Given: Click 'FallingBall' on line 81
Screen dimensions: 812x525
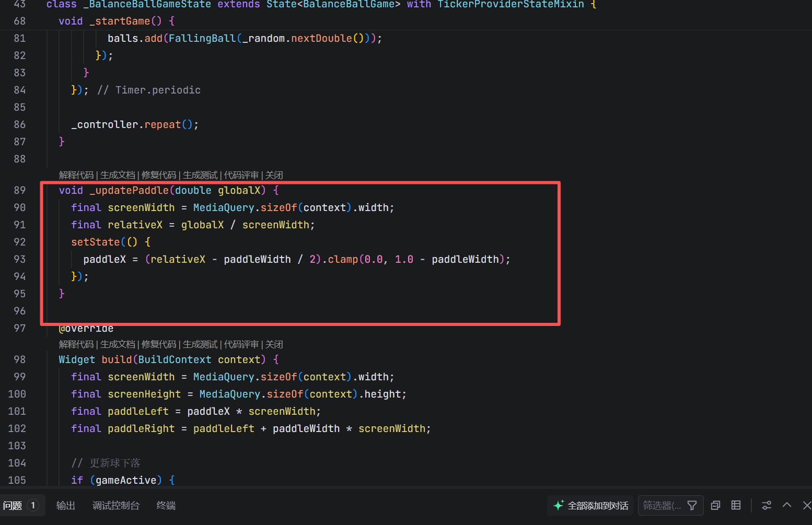Looking at the screenshot, I should 202,38.
